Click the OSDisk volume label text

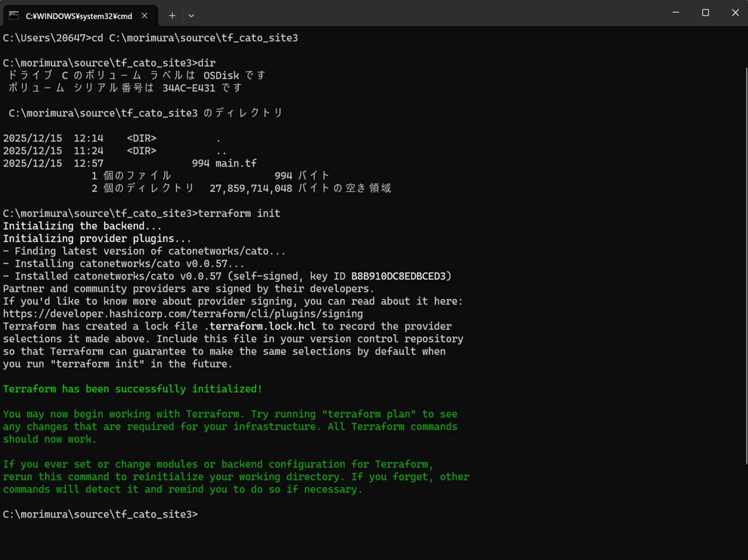(x=221, y=76)
